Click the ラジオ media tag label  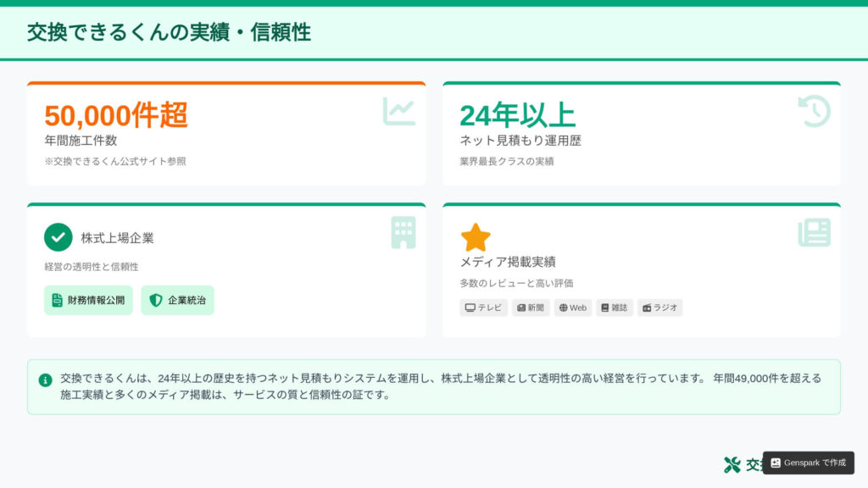pos(665,308)
